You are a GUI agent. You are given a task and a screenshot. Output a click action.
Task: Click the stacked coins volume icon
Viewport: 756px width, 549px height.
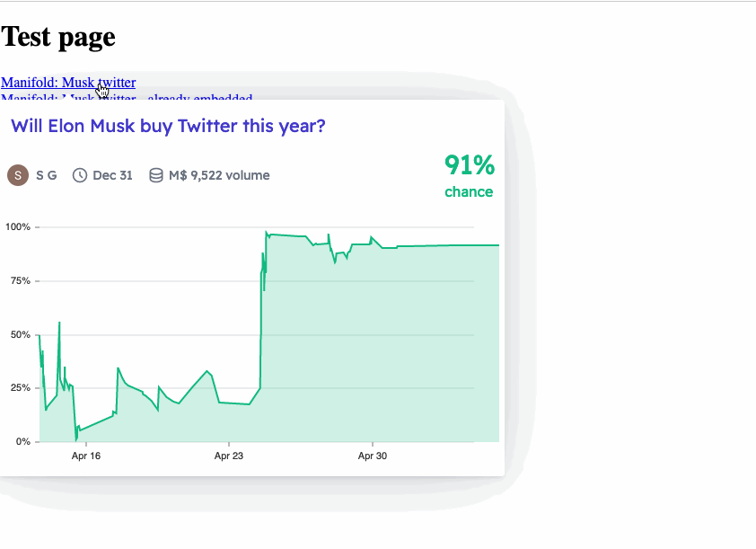coord(156,175)
